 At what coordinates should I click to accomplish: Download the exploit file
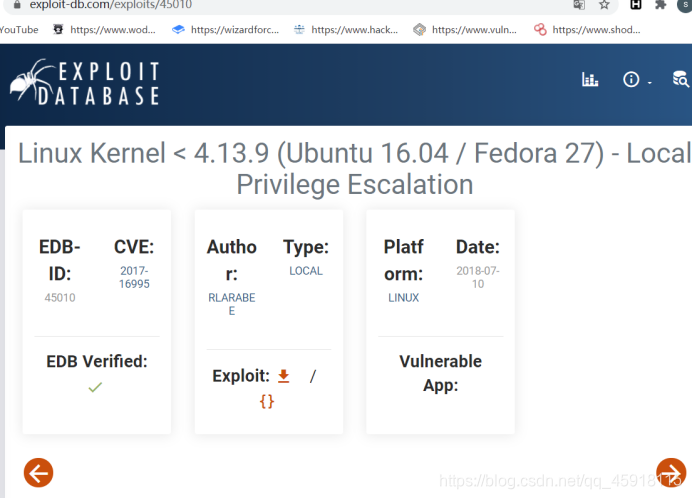click(x=284, y=376)
